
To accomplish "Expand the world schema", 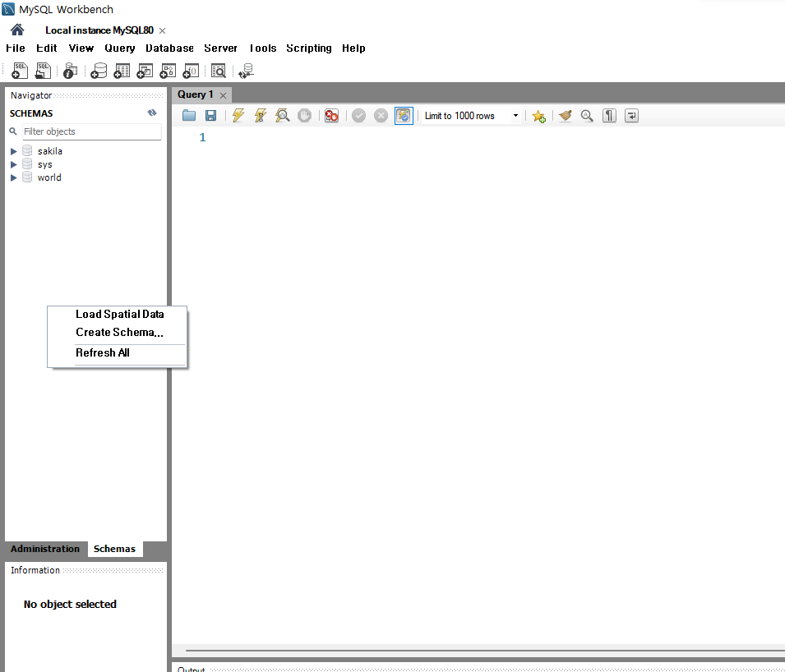I will point(13,177).
